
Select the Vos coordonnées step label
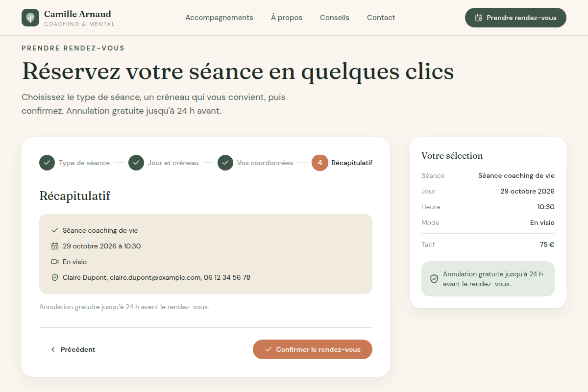tap(265, 163)
